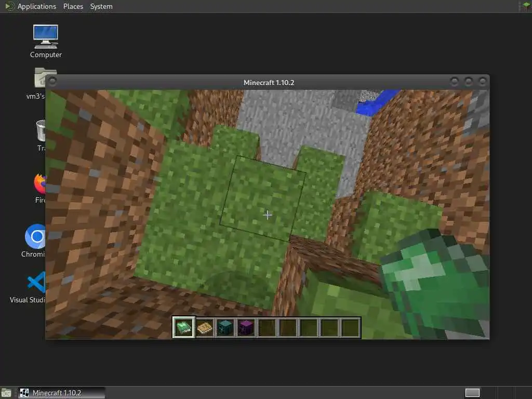
Task: Click the Minecraft window menu button at title bar left
Action: pos(52,82)
